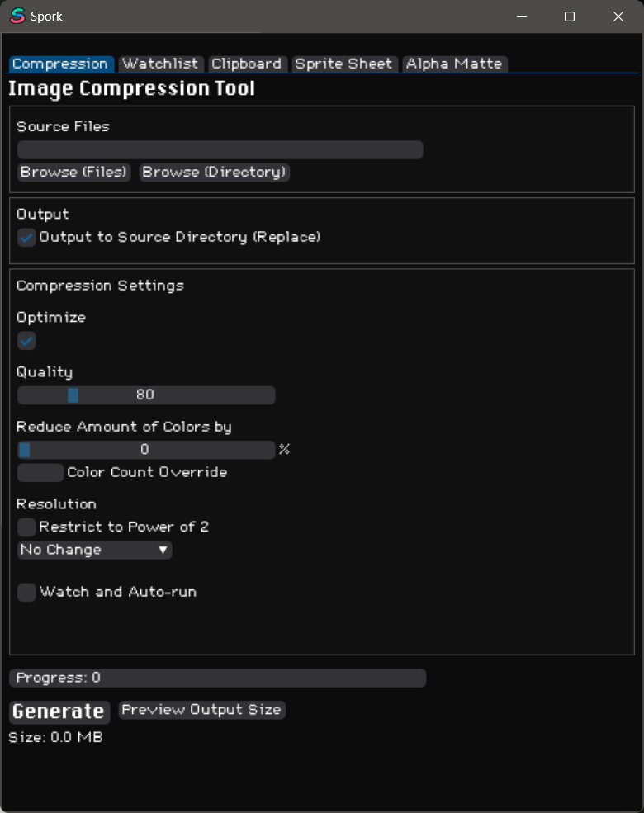
Task: Click the Source Files path field
Action: point(220,149)
